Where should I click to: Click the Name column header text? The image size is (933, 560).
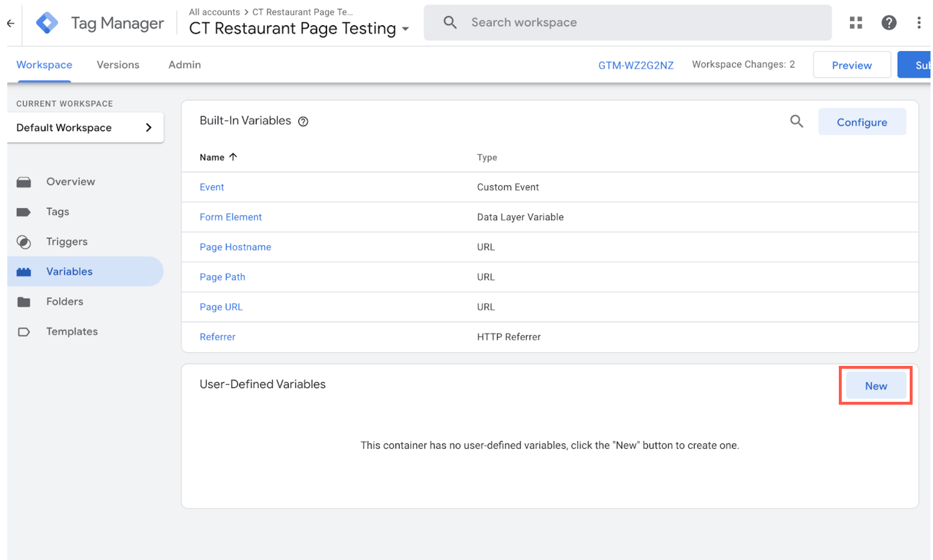(x=212, y=157)
